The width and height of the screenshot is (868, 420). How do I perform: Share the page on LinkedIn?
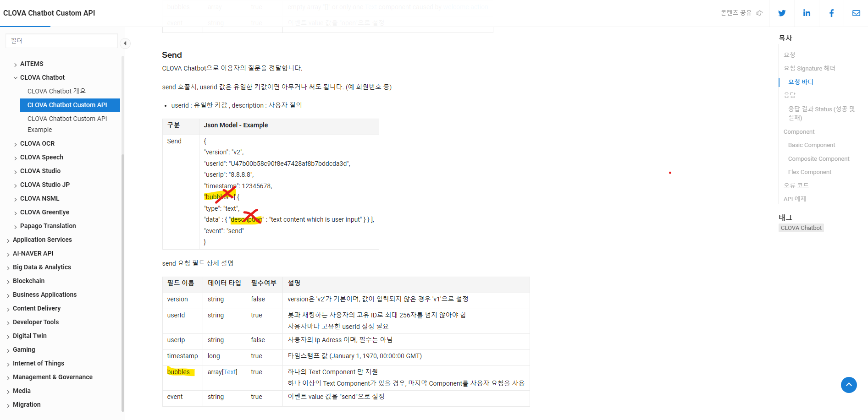807,13
